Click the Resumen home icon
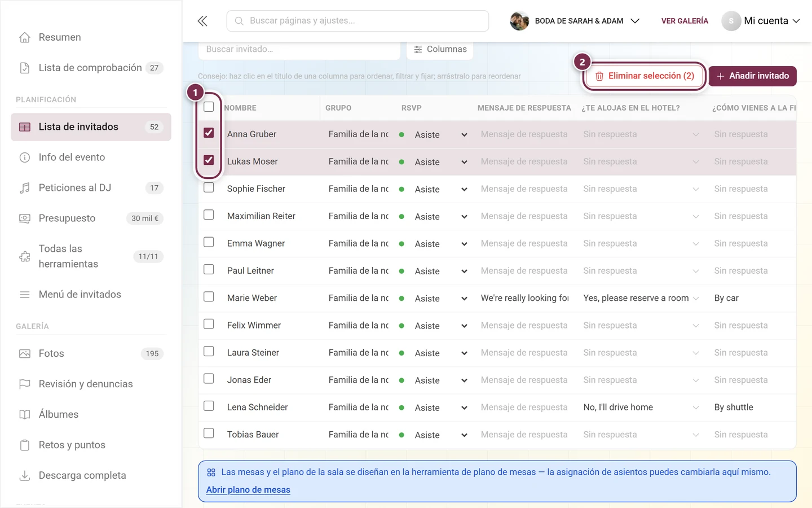 click(x=25, y=37)
